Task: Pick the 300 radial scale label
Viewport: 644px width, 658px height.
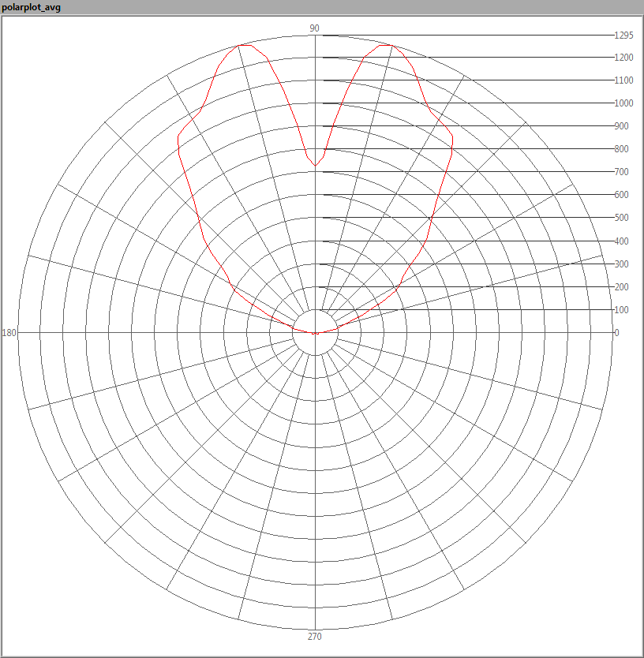Action: click(x=622, y=264)
